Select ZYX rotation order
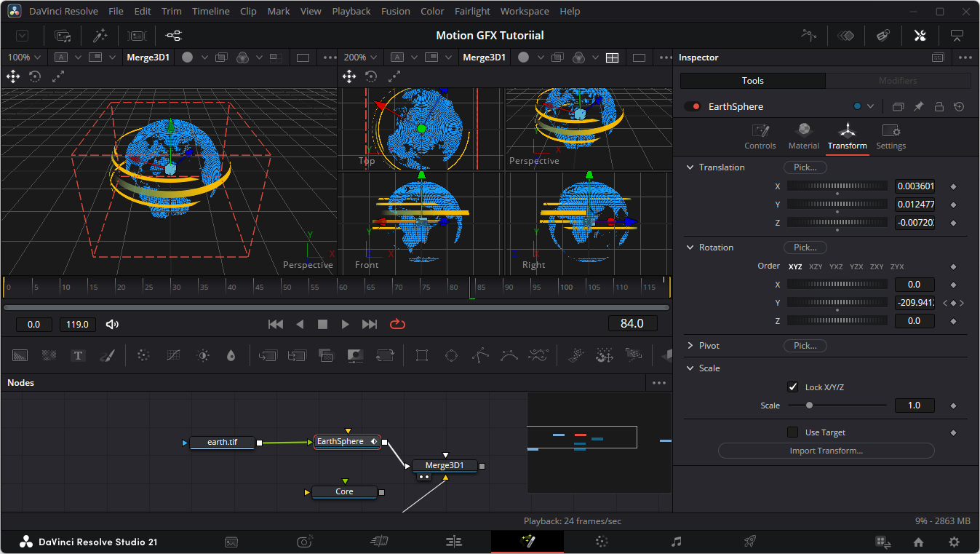Screen dimensions: 980x554 pyautogui.click(x=897, y=266)
